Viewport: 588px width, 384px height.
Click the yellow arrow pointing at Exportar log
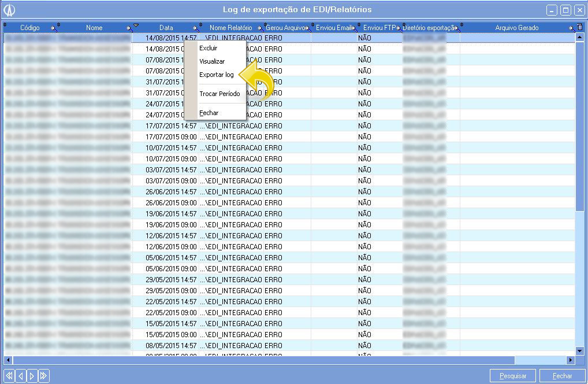258,82
